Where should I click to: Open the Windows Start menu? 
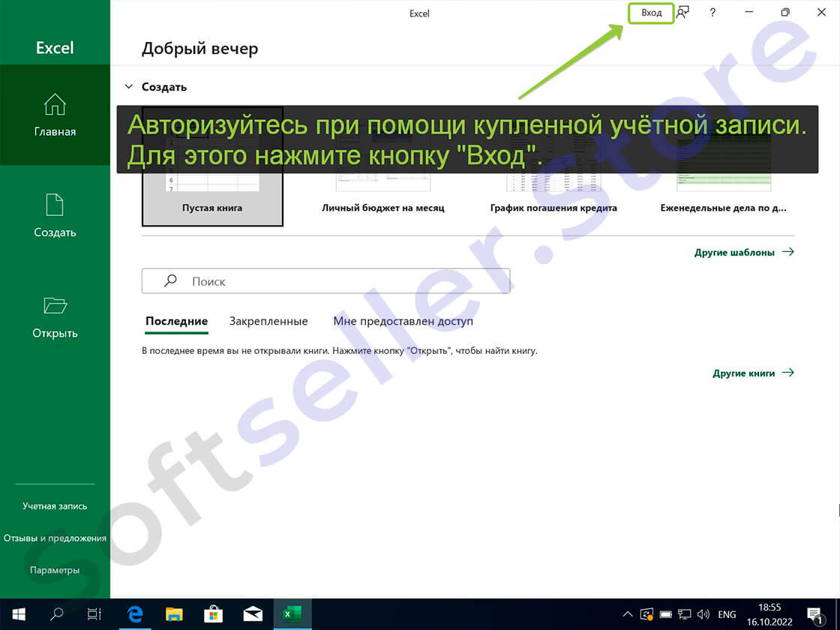(19, 614)
